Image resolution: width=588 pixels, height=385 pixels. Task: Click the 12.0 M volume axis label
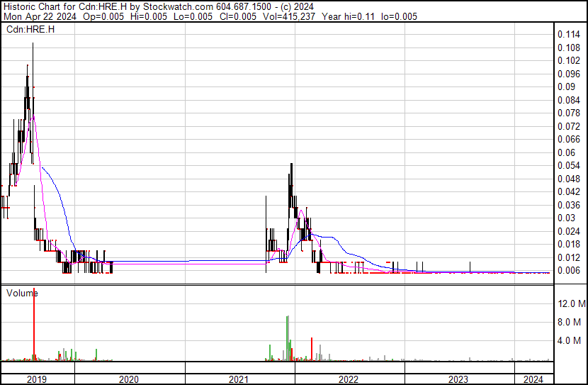click(571, 303)
